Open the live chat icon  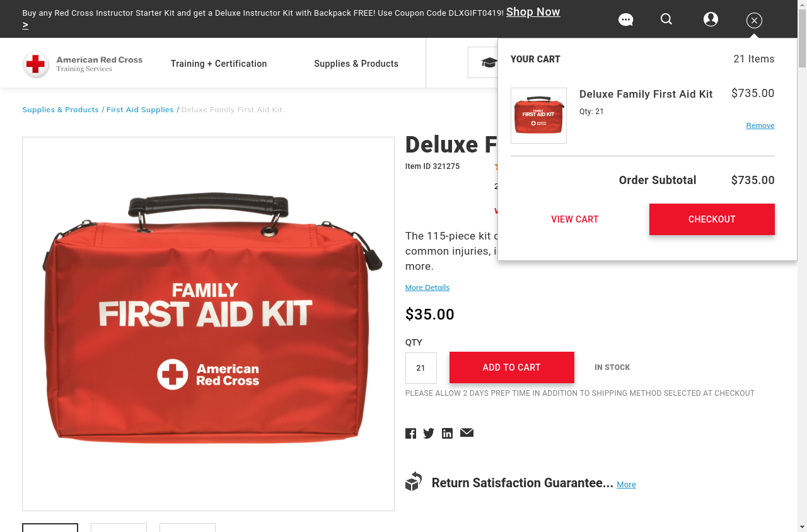click(625, 20)
